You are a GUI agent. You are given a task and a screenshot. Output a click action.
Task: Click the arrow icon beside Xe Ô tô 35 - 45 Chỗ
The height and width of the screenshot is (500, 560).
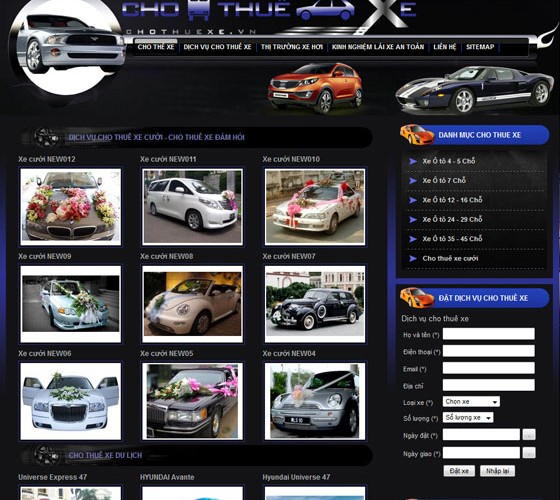[413, 239]
